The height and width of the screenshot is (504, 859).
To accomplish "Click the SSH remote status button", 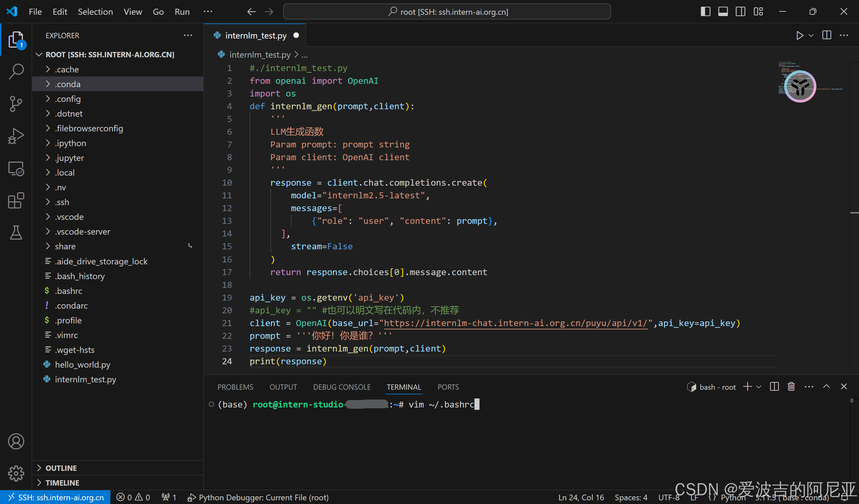I will (56, 497).
